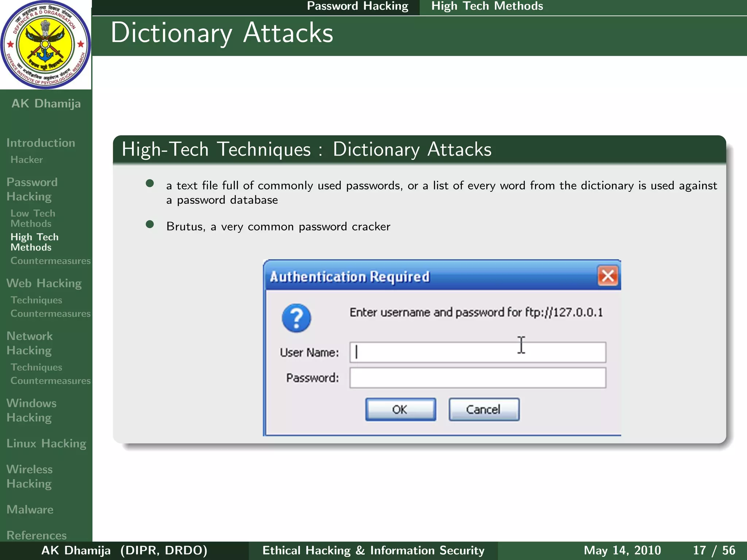Jump to Linux Hacking section
Image resolution: width=747 pixels, height=560 pixels.
point(46,443)
